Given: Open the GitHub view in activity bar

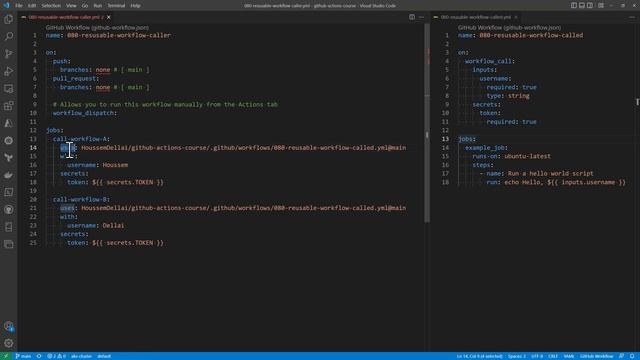Looking at the screenshot, I should (x=9, y=209).
